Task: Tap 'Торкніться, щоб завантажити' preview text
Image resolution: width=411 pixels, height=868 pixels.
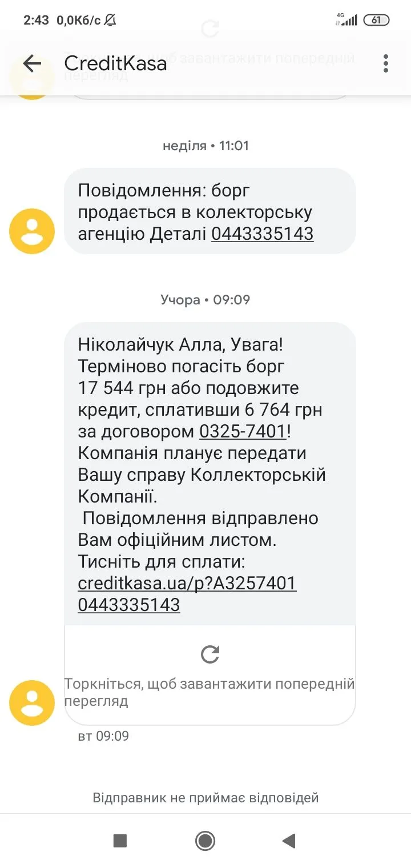Action: tap(209, 692)
